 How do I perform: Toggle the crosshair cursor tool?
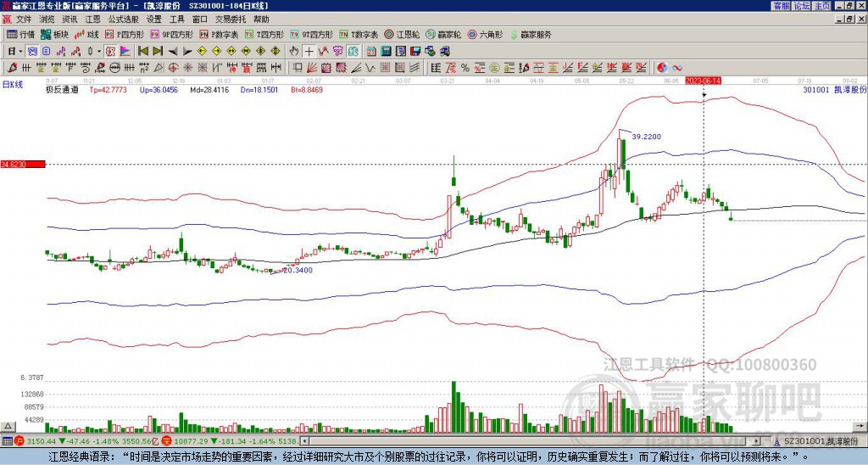pos(309,52)
